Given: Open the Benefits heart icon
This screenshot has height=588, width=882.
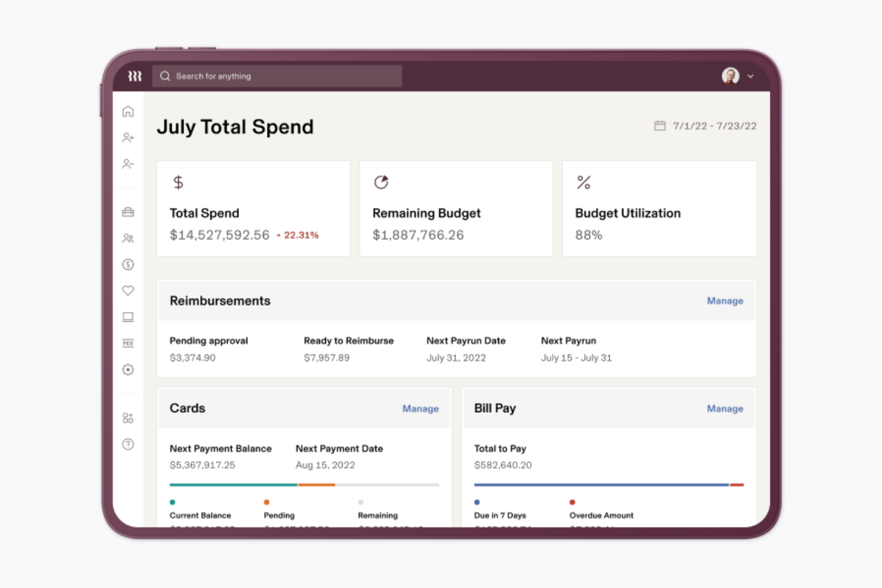Looking at the screenshot, I should (x=128, y=291).
